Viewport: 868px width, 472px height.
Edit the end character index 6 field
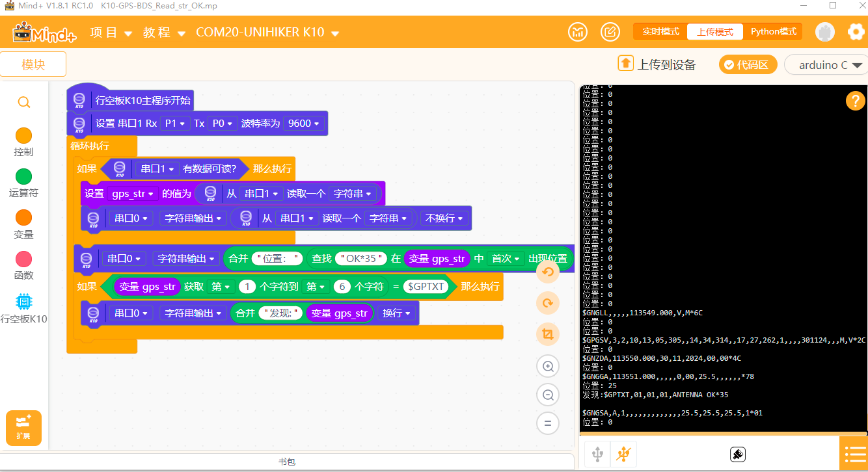(342, 286)
